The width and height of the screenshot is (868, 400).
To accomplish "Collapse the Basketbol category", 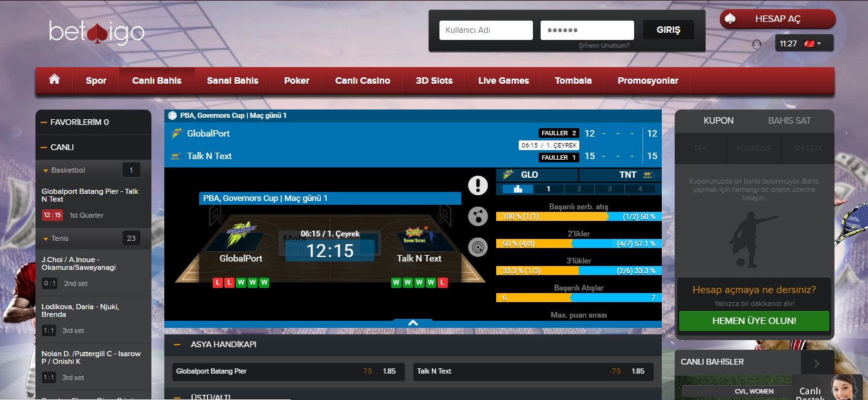I will click(46, 171).
